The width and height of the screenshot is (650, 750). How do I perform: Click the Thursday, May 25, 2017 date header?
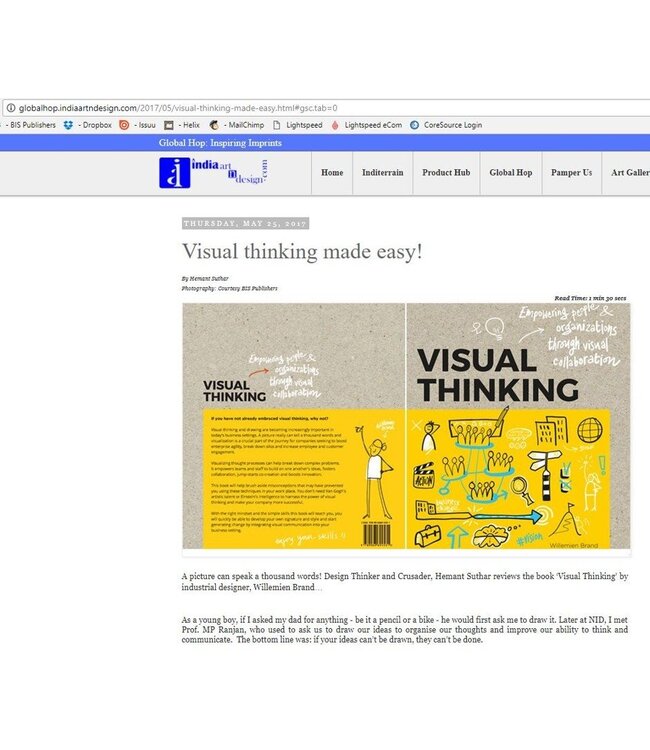(245, 223)
